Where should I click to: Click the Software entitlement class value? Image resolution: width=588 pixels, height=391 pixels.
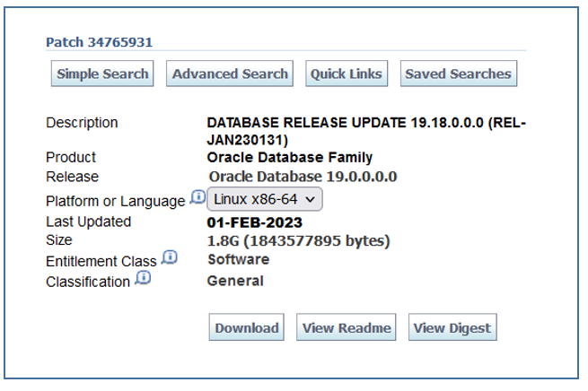coord(238,259)
